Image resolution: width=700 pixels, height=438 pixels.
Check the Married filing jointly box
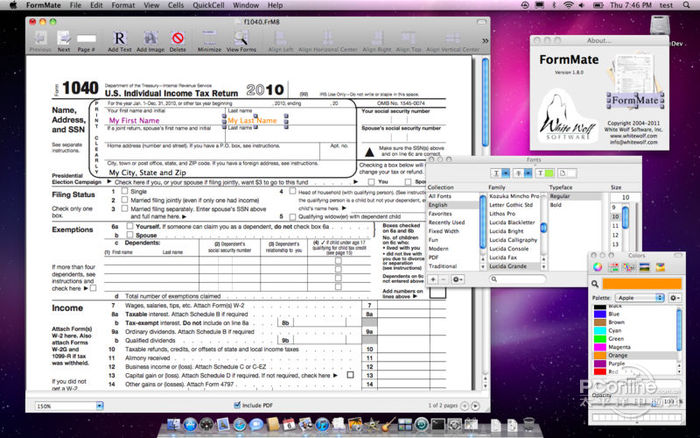click(x=125, y=200)
